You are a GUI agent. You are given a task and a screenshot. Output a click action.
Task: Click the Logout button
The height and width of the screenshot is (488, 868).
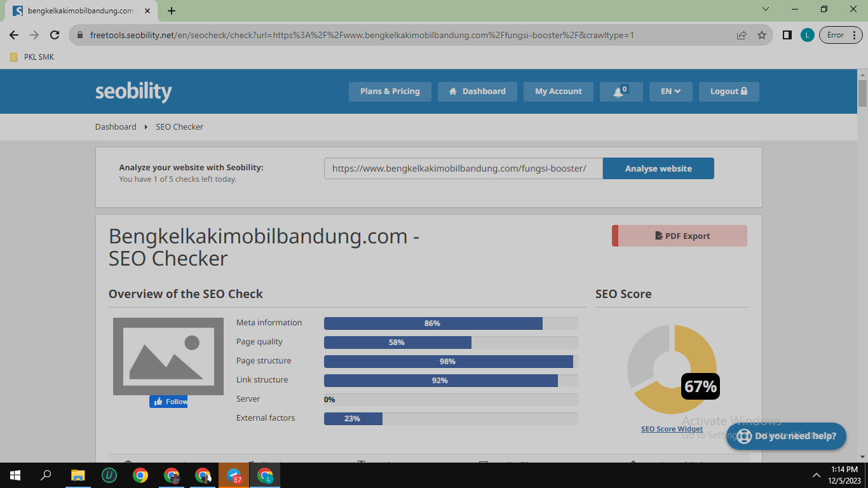pyautogui.click(x=729, y=91)
